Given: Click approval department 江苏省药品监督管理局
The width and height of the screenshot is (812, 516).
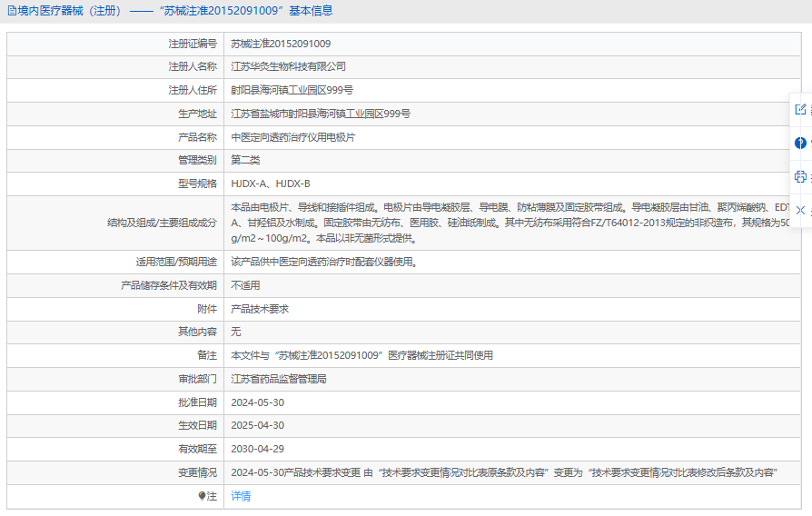Looking at the screenshot, I should 279,379.
